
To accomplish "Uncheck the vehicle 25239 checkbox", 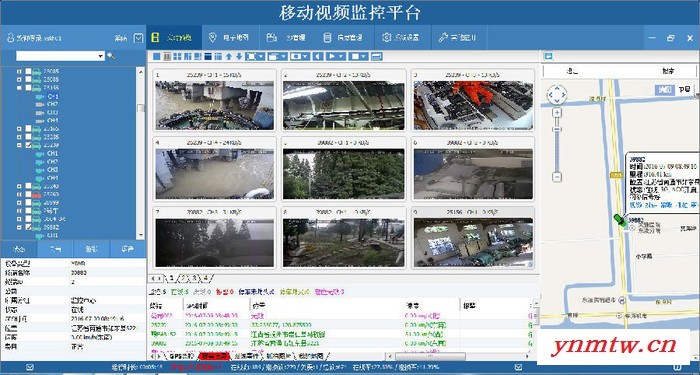I will tap(28, 146).
